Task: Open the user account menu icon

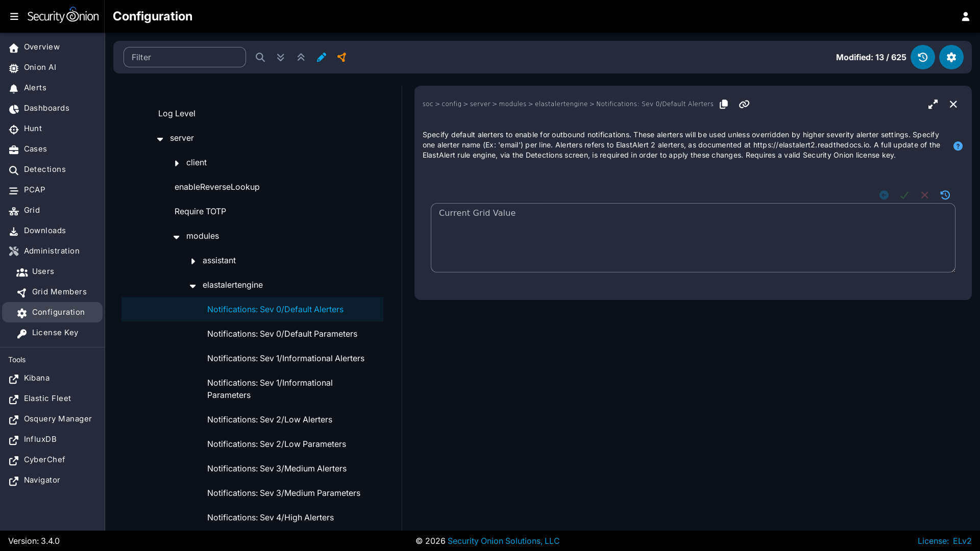Action: point(965,16)
